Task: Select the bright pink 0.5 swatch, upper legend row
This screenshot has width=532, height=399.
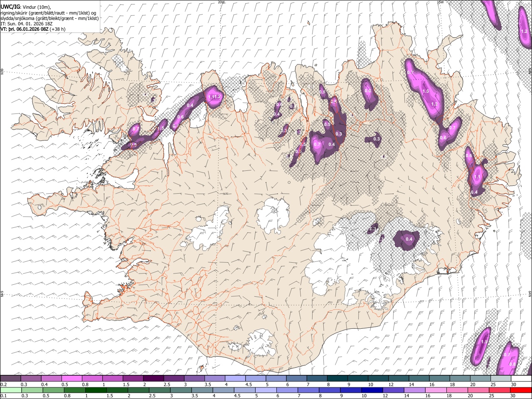Action: [x=71, y=378]
